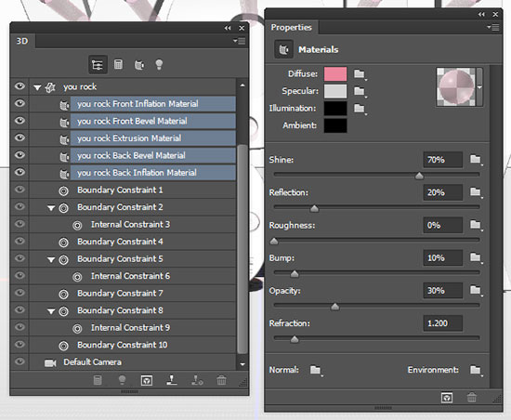This screenshot has width=511, height=420.
Task: Open the gray Specular color swatch
Action: click(335, 91)
